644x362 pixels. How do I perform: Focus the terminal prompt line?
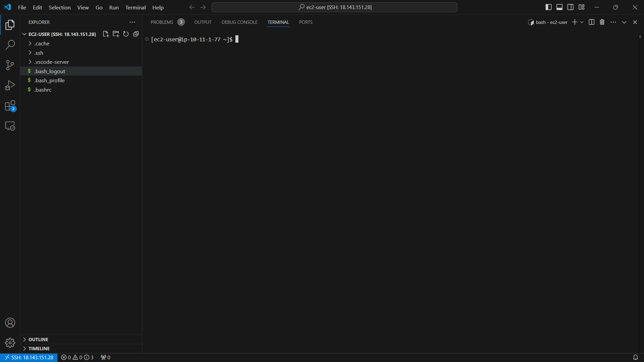pyautogui.click(x=195, y=39)
